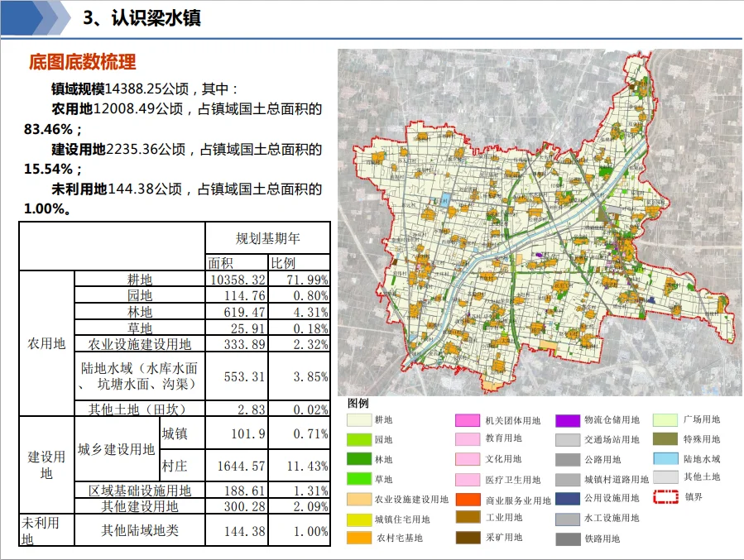Image resolution: width=744 pixels, height=560 pixels.
Task: Select the 物流仓储用地 purple legend icon
Action: tap(567, 420)
